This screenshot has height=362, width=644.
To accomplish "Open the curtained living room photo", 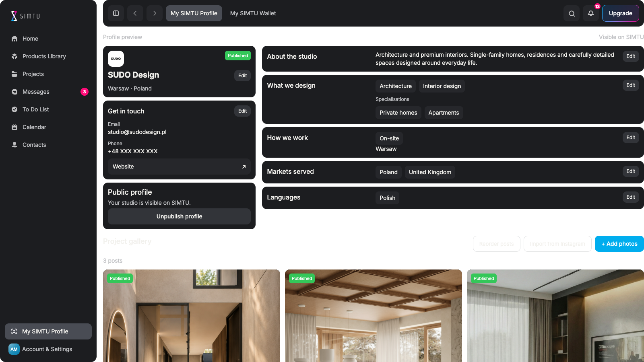I will click(555, 316).
